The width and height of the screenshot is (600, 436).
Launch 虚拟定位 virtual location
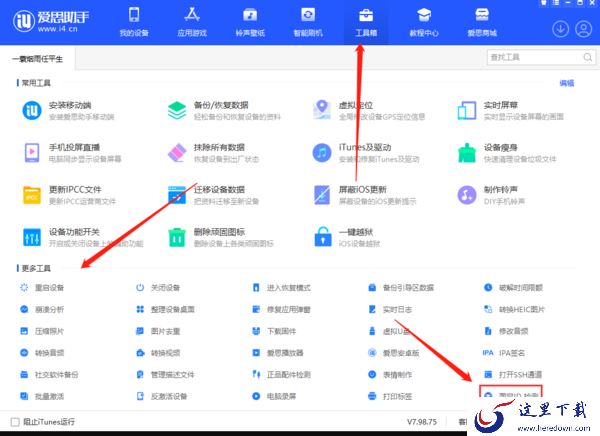click(369, 111)
